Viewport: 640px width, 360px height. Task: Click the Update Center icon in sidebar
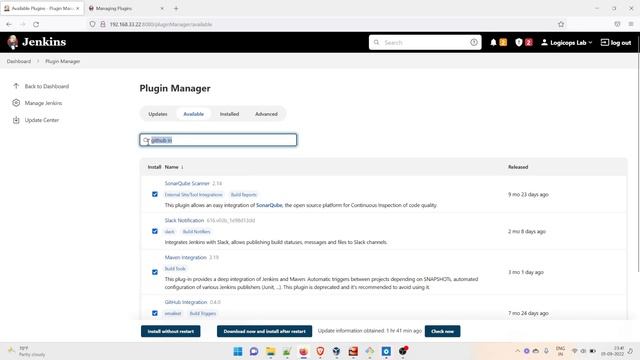[x=16, y=120]
